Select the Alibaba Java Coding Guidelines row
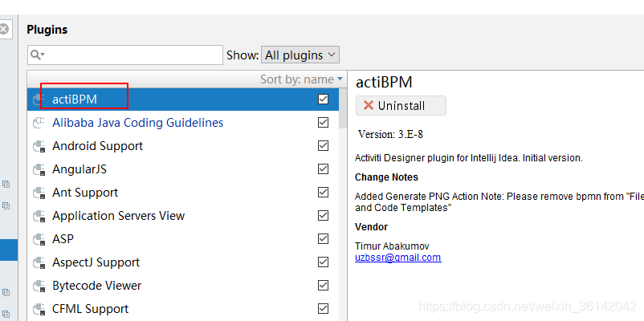Viewport: 644px width, 321px height. 183,123
